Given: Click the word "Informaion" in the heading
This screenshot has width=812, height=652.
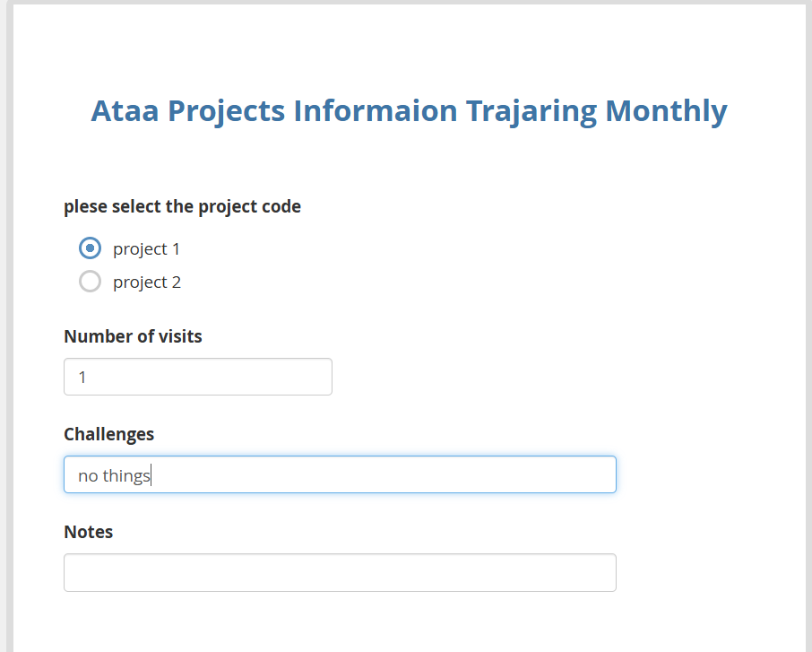Looking at the screenshot, I should (x=376, y=111).
